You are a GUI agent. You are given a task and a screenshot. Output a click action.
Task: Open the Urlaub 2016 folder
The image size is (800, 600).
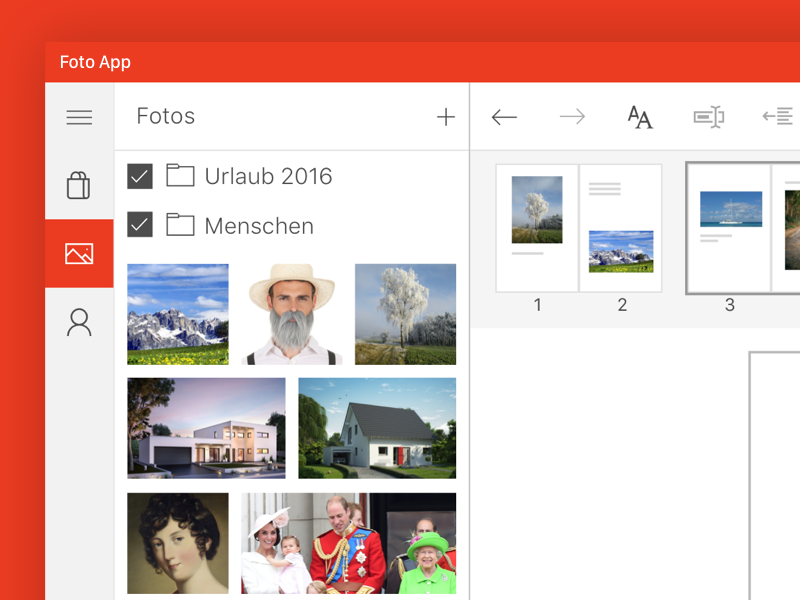(x=267, y=177)
